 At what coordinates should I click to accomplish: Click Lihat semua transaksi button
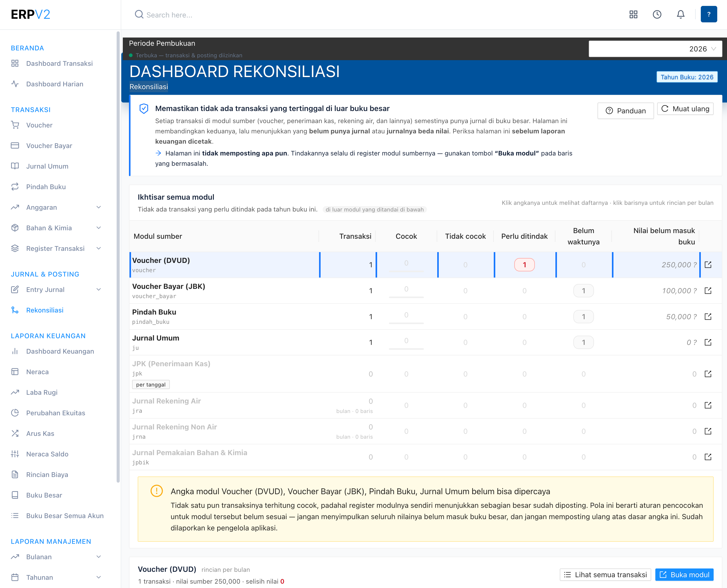(605, 575)
